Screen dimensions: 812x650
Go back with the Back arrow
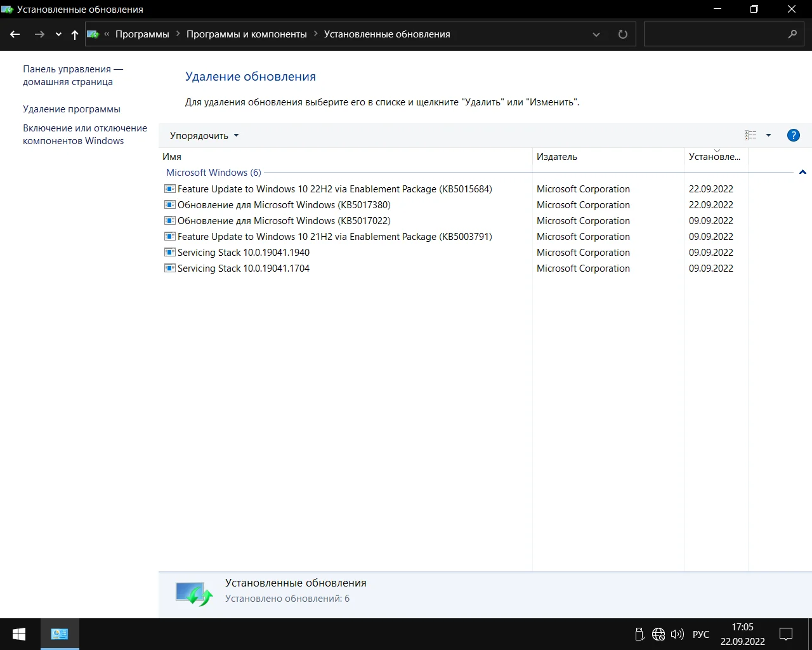15,34
